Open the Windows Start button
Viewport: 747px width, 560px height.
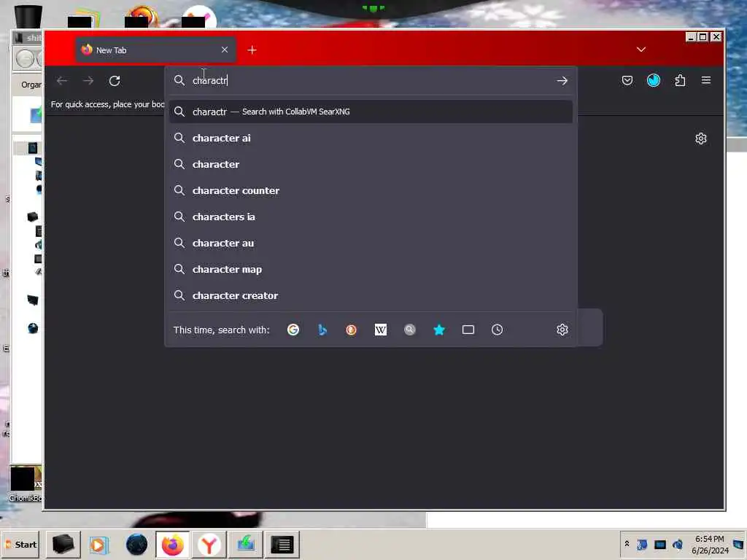coord(21,544)
